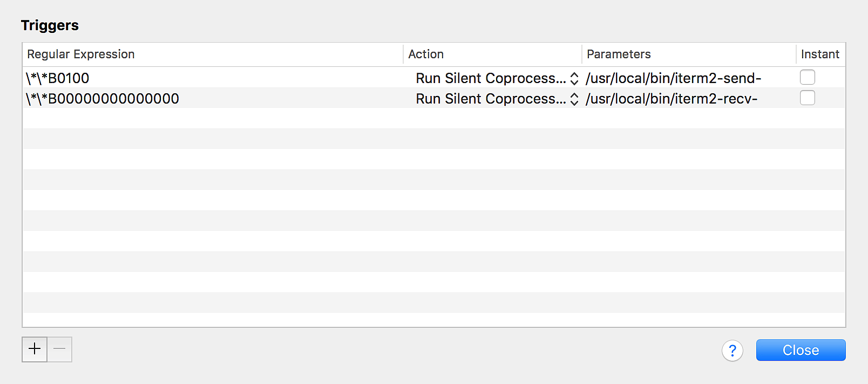Click the Regular Expression column header
Image resolution: width=868 pixels, height=384 pixels.
pyautogui.click(x=81, y=54)
